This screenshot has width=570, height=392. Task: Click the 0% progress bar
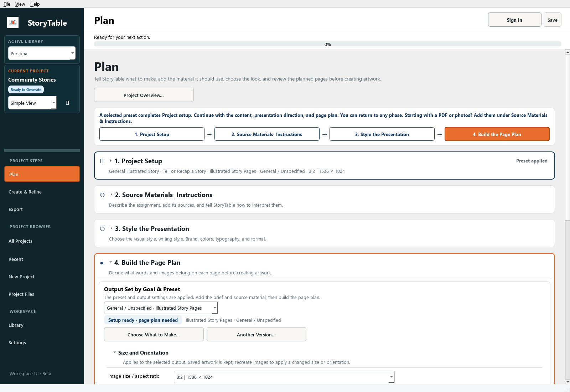pyautogui.click(x=327, y=44)
